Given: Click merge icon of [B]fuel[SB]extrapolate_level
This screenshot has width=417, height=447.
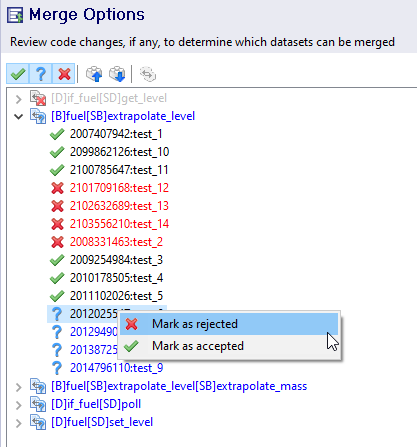Looking at the screenshot, I should [x=38, y=116].
